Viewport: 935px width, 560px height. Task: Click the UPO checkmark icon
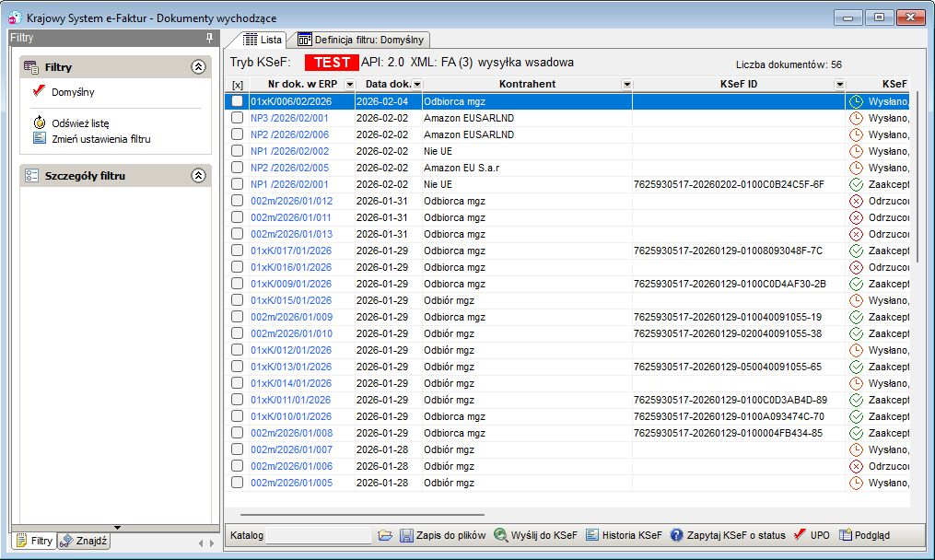click(801, 535)
